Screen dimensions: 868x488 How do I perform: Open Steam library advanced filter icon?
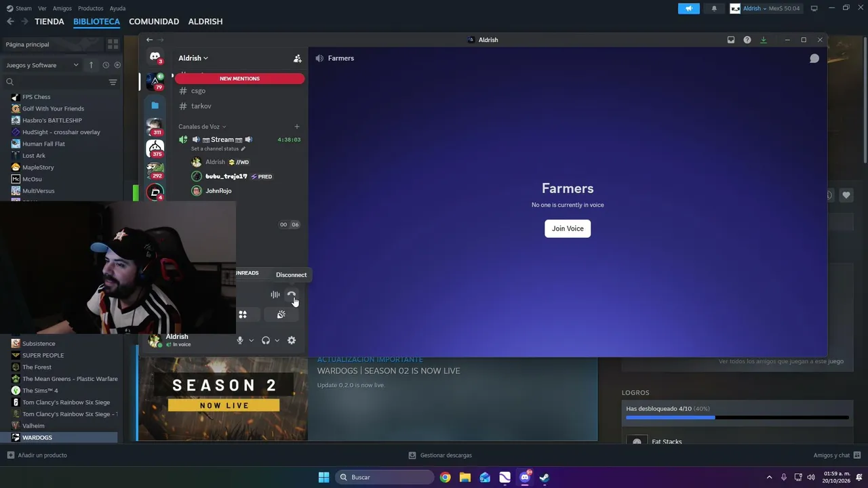pos(113,82)
